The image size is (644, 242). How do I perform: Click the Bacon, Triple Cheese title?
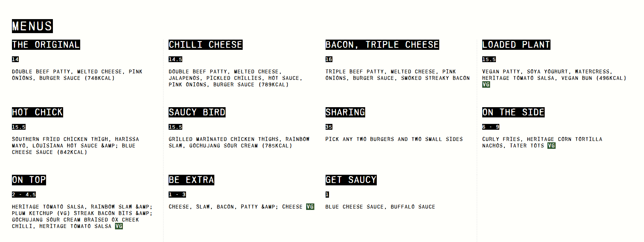tap(382, 45)
